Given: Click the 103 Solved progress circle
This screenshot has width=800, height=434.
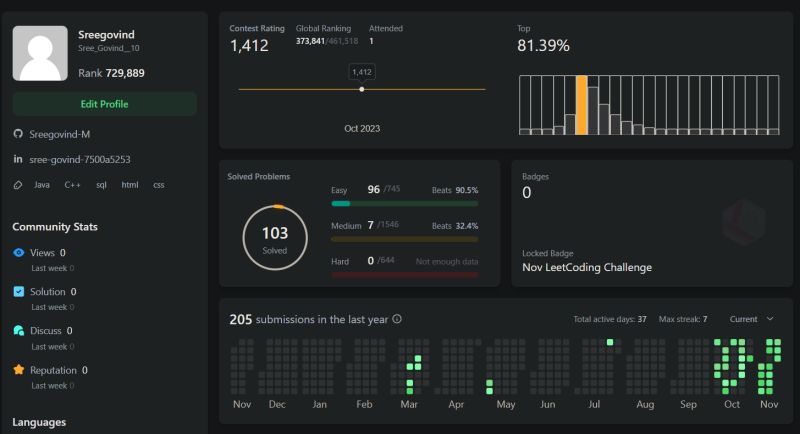Looking at the screenshot, I should [x=275, y=238].
